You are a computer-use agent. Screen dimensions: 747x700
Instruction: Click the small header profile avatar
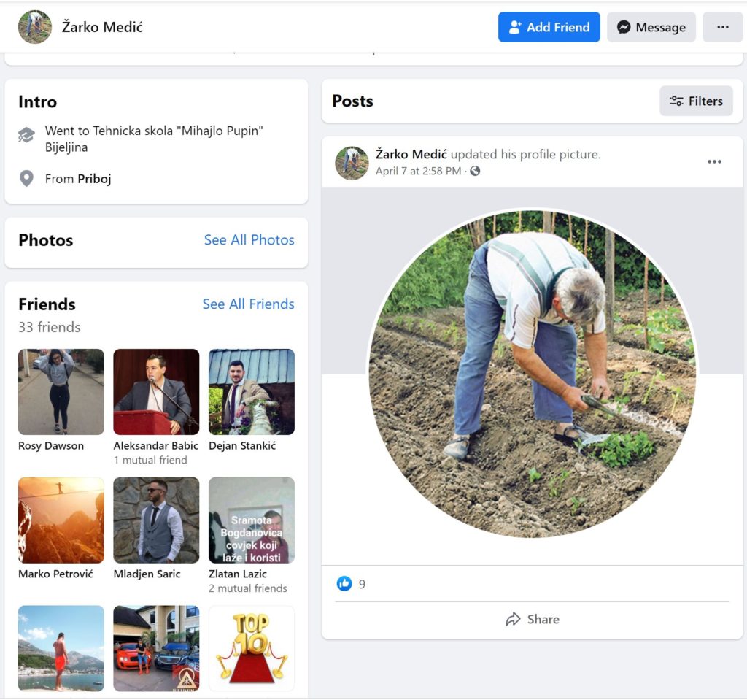point(35,28)
